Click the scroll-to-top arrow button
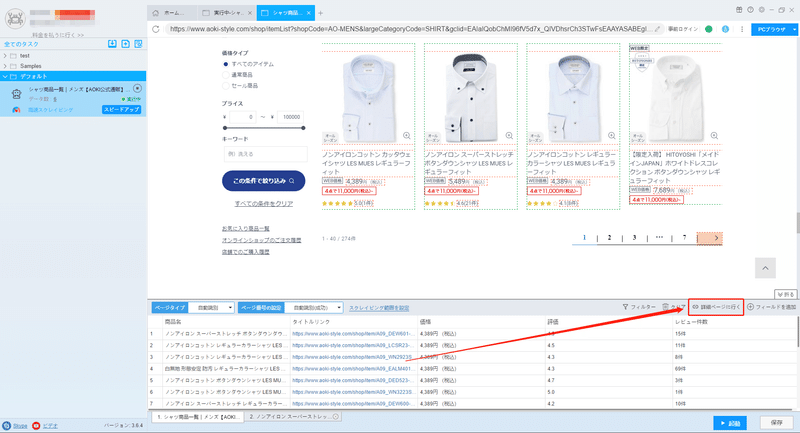800x433 pixels. click(x=765, y=268)
